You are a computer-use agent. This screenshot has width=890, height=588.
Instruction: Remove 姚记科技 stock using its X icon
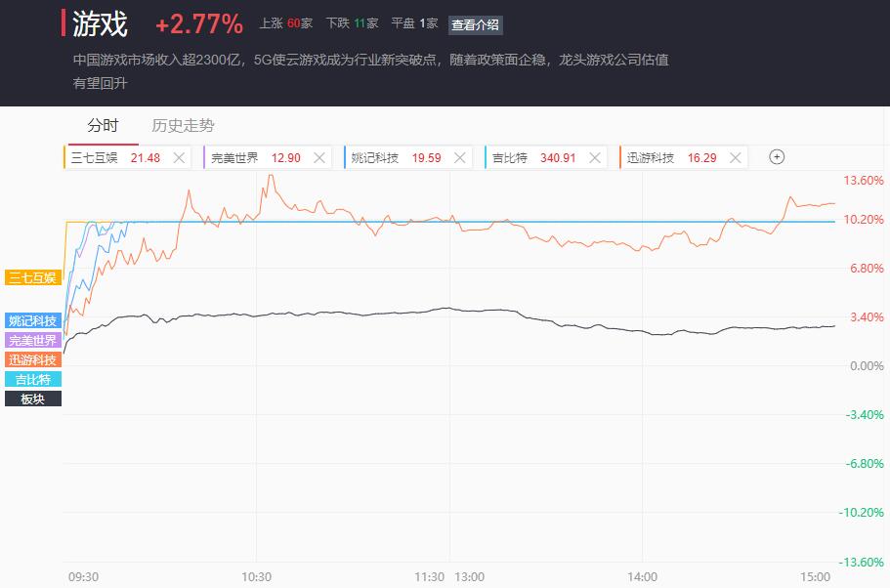(x=460, y=158)
